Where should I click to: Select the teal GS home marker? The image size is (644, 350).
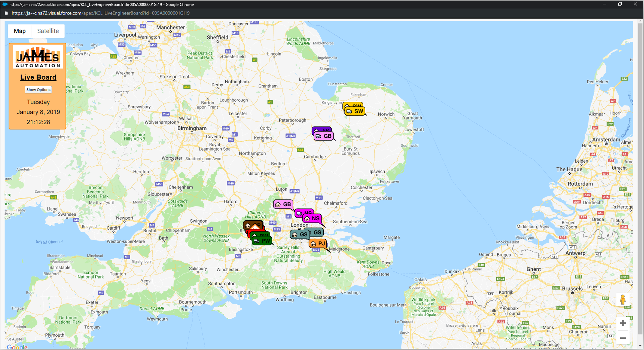300,234
